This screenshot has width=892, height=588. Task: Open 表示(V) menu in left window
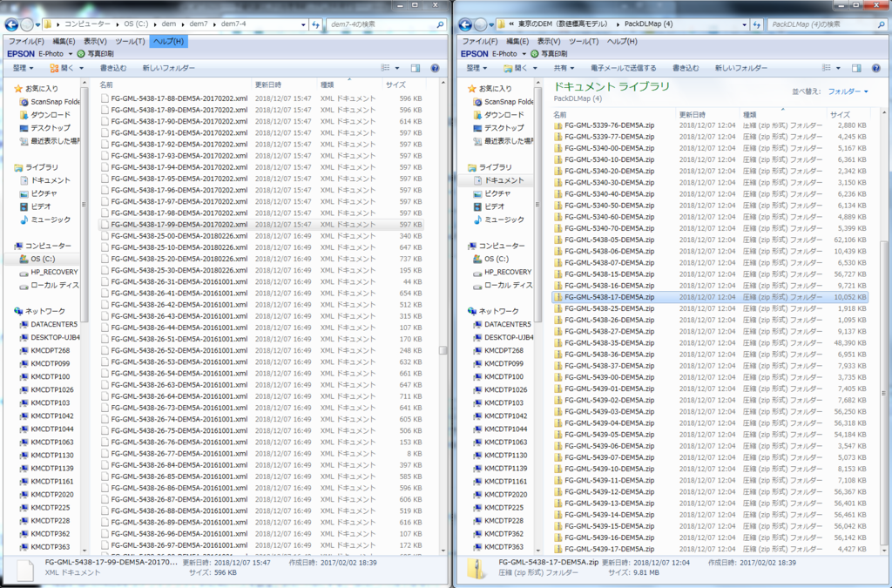(x=95, y=42)
